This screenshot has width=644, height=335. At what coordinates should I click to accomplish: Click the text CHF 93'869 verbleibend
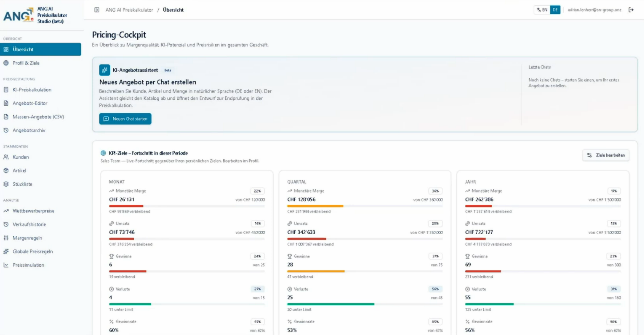(x=129, y=211)
